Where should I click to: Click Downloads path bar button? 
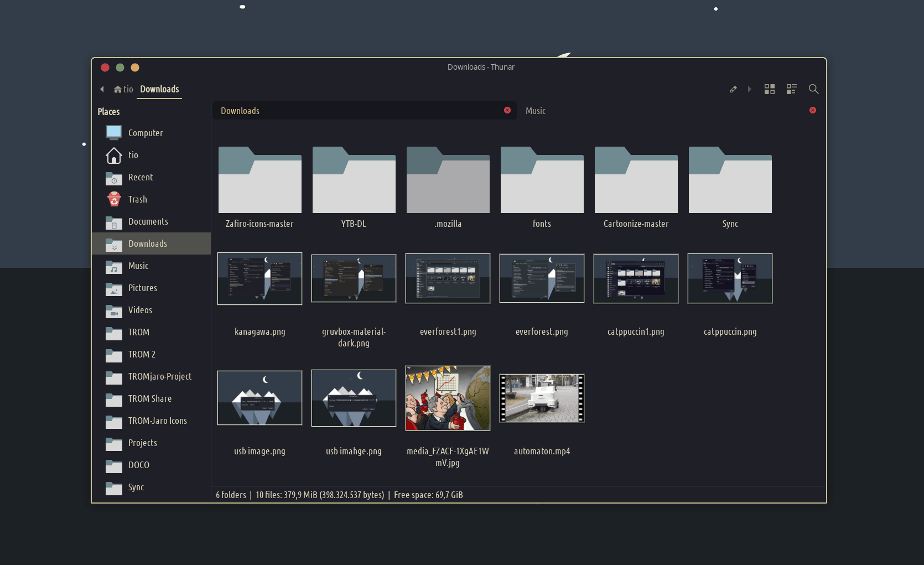pyautogui.click(x=159, y=89)
